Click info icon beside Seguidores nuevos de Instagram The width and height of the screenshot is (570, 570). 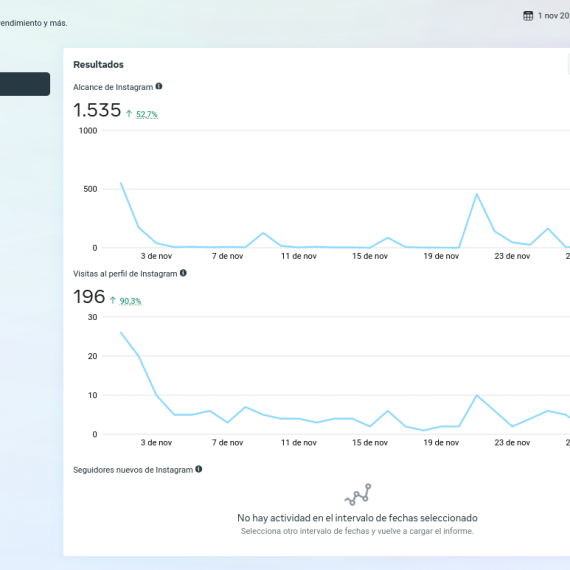point(198,469)
